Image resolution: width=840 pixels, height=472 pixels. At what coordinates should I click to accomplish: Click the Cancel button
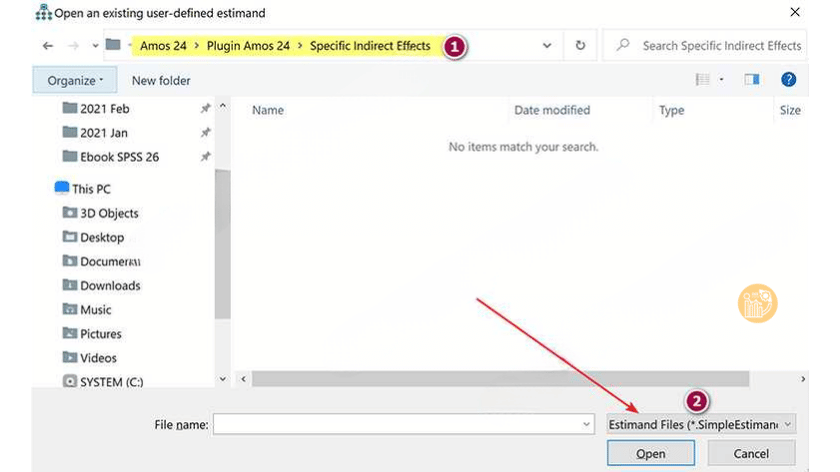tap(751, 453)
